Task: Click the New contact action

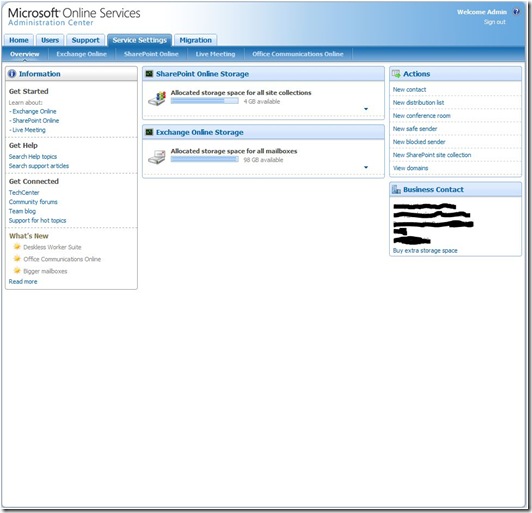Action: click(409, 89)
